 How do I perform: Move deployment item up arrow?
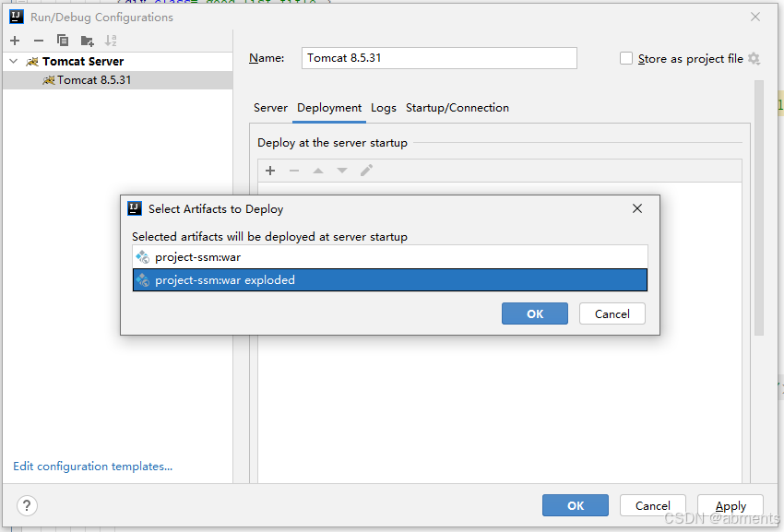click(x=318, y=171)
